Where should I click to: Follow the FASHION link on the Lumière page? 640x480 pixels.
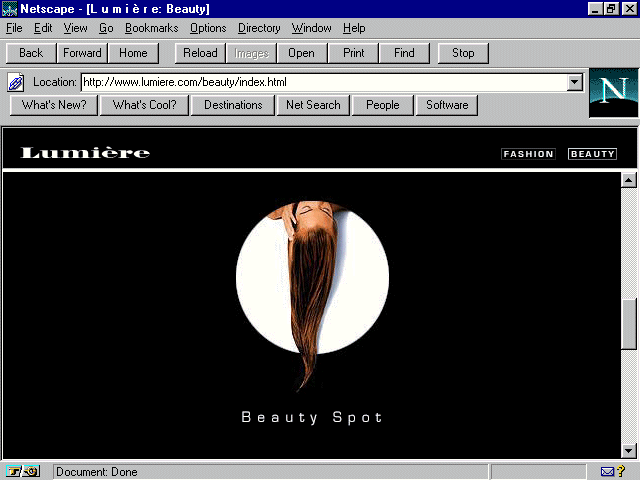528,154
